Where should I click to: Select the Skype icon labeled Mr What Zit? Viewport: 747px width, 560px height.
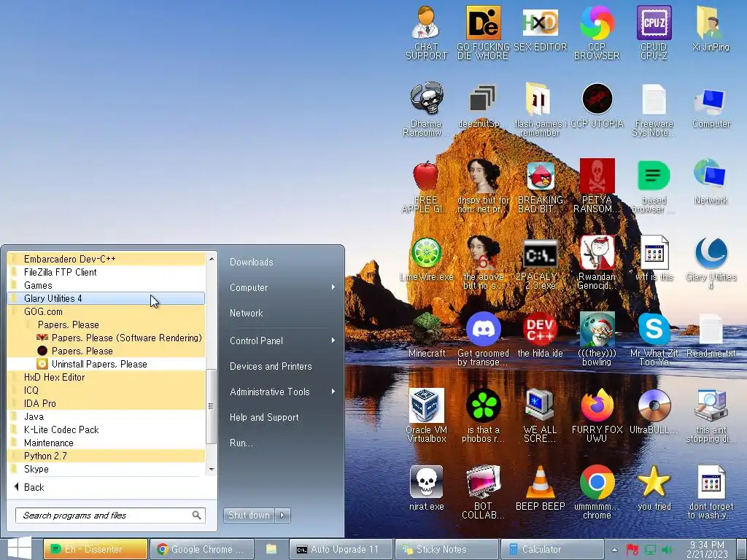point(654,340)
